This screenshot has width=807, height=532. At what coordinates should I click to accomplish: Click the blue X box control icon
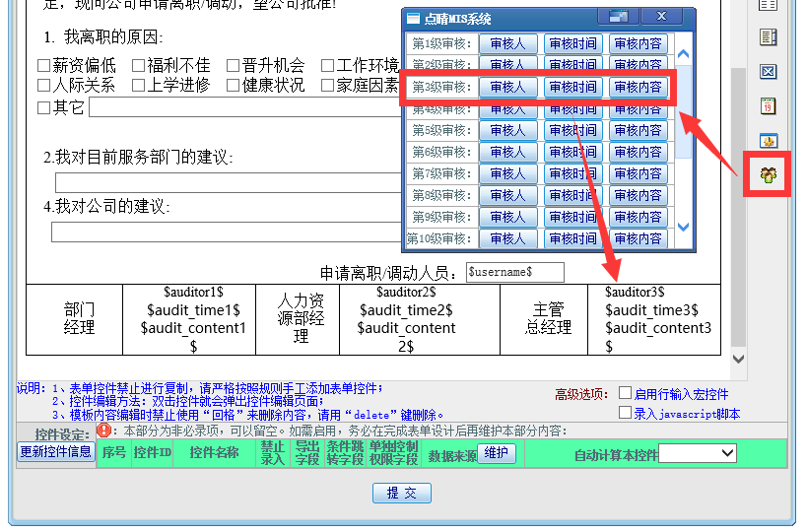pos(769,72)
